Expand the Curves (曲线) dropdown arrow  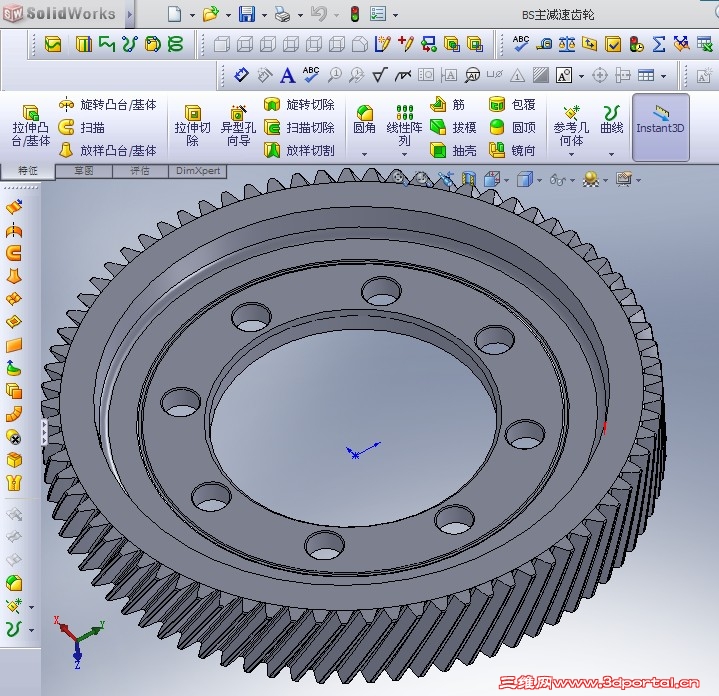(612, 155)
